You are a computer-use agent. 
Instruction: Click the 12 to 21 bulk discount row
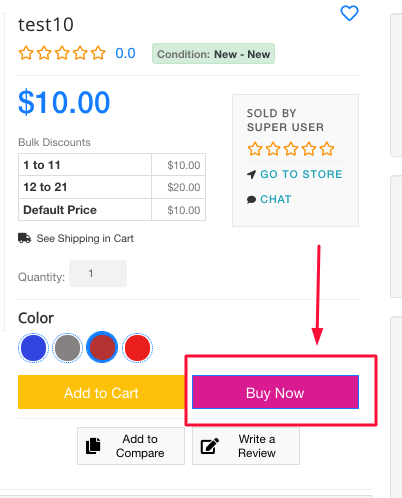[112, 187]
